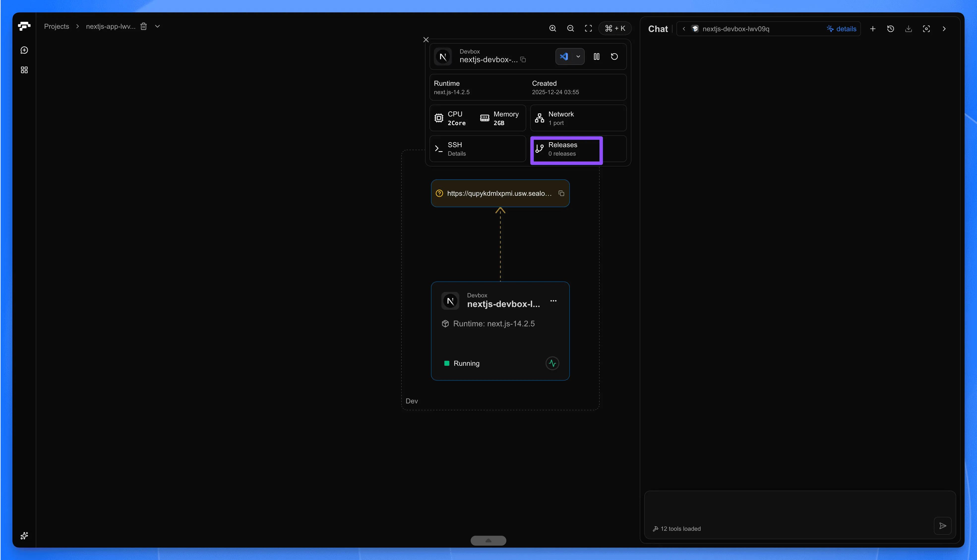Open the apps grid icon in sidebar
The height and width of the screenshot is (560, 977).
point(24,70)
